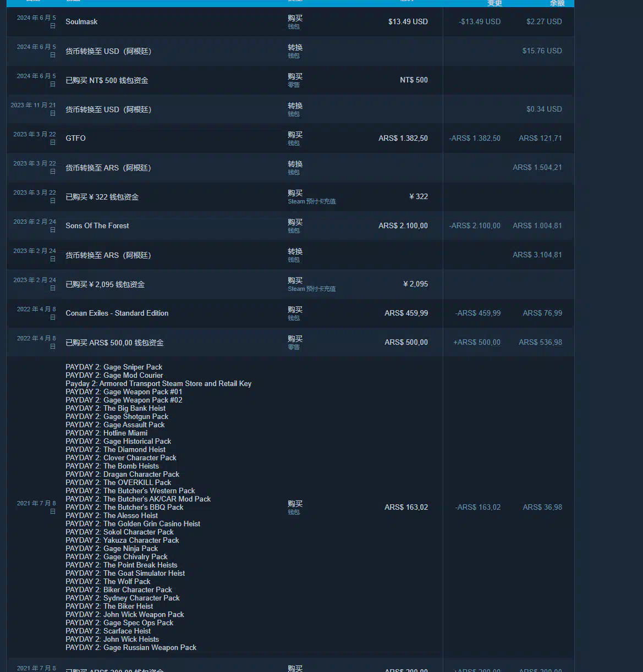Click the ARS$ 121,71 balance value
Screen dimensions: 643x672
(x=540, y=138)
